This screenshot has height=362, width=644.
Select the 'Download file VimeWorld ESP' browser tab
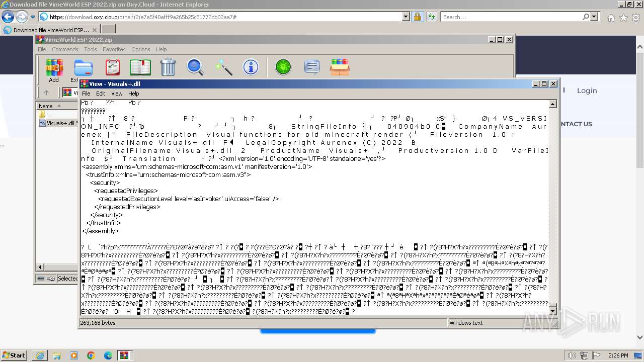pyautogui.click(x=51, y=30)
